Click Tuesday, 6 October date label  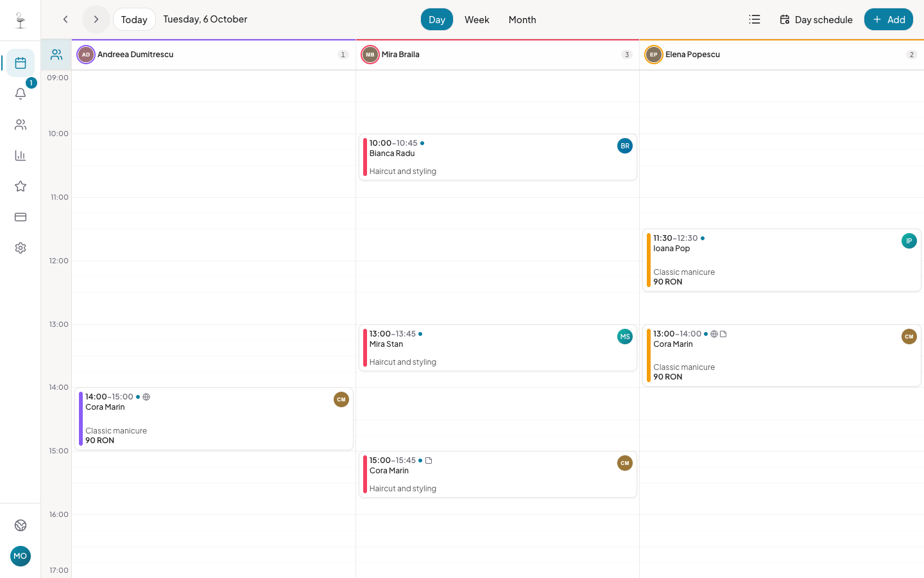(205, 19)
